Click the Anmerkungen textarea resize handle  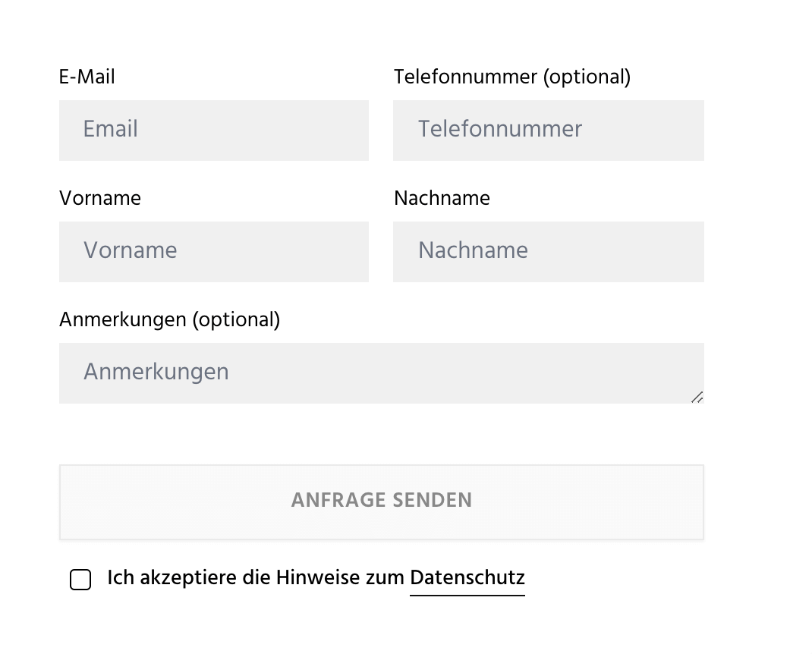point(697,397)
